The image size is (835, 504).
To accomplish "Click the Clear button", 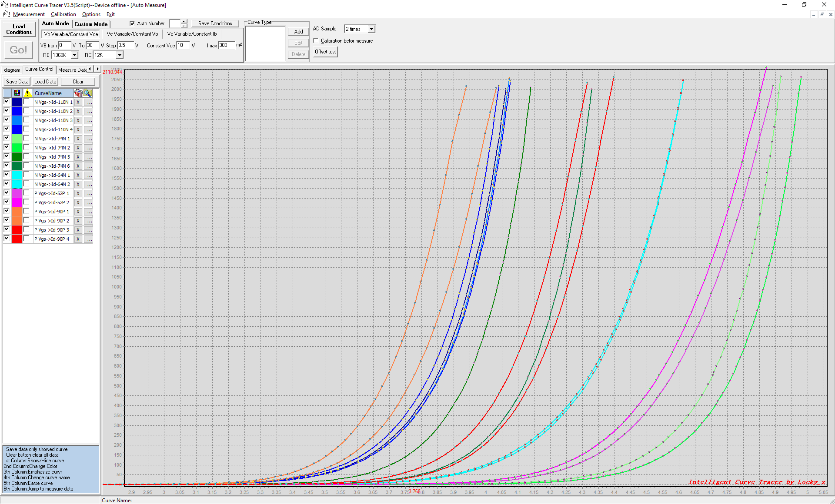I will [78, 82].
